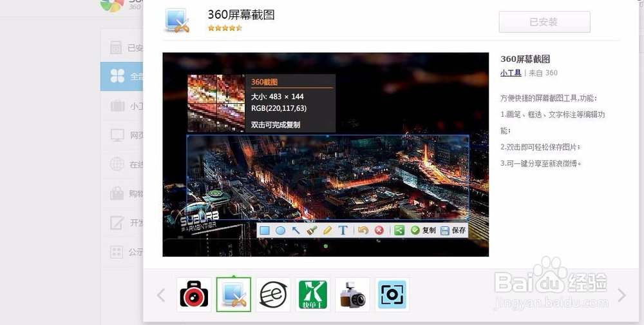This screenshot has height=325, width=644.
Task: Select the red camera app thumbnail
Action: 194,295
